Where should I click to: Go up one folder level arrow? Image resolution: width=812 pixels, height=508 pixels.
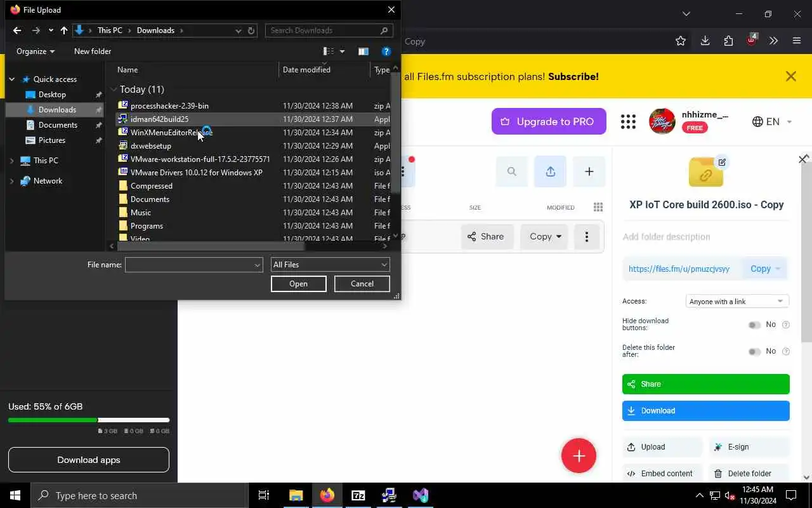tap(63, 30)
